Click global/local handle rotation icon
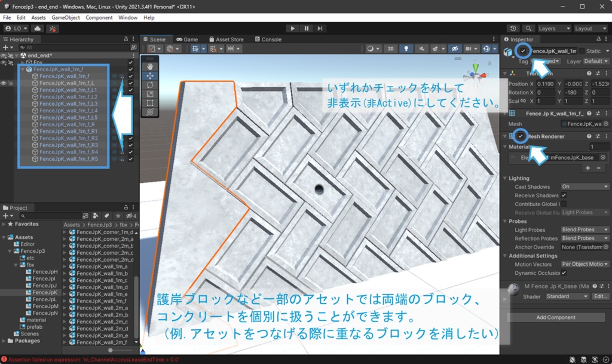The height and width of the screenshot is (364, 612). click(170, 49)
